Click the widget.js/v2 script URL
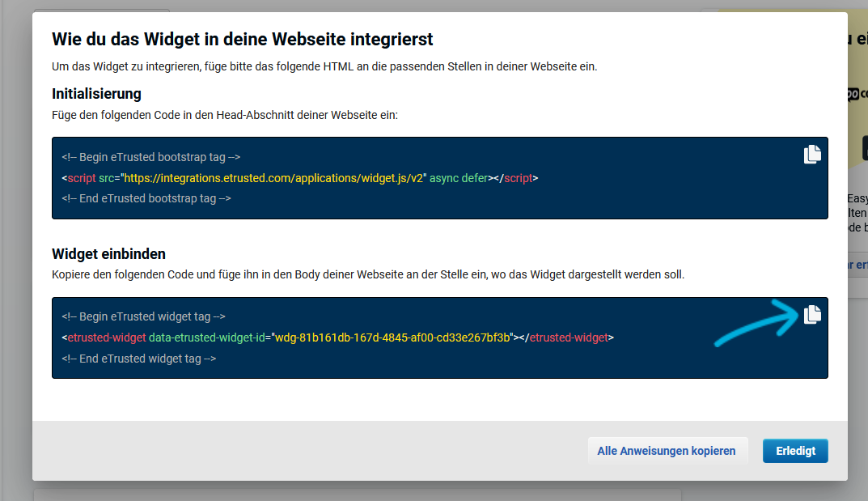 point(273,178)
